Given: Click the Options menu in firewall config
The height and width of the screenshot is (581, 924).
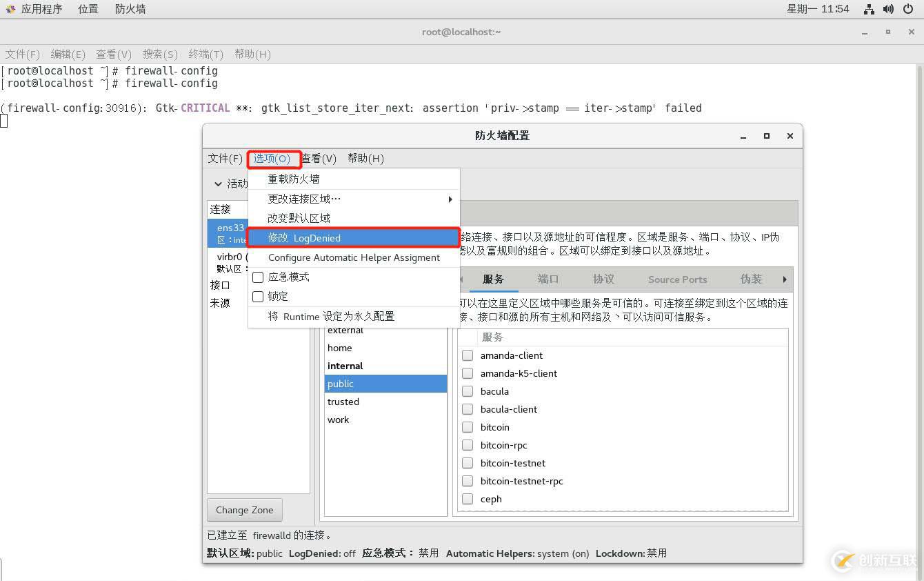Looking at the screenshot, I should [x=272, y=159].
